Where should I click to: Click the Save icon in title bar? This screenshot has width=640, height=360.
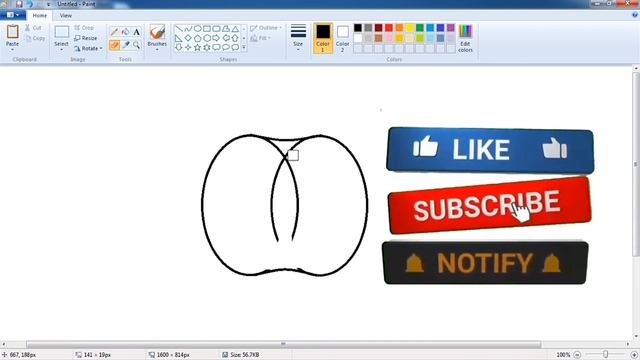(x=19, y=4)
